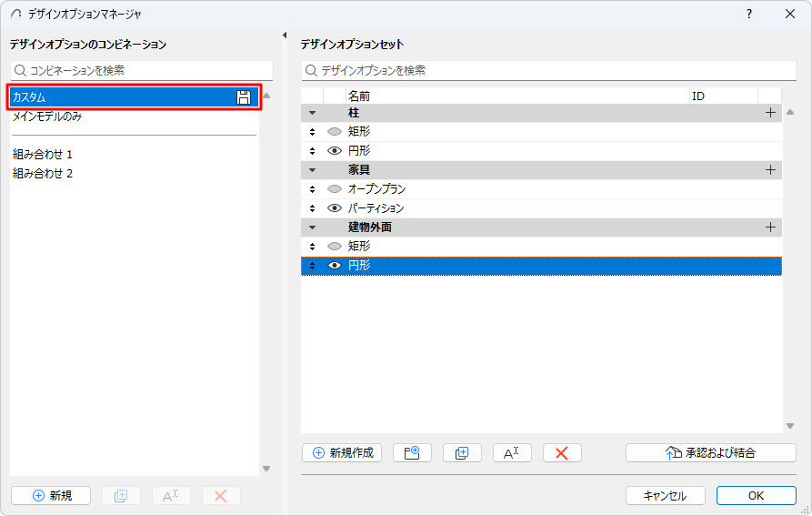Screen dimensions: 812x516
Task: Select the オープンプラン option name
Action: click(376, 189)
